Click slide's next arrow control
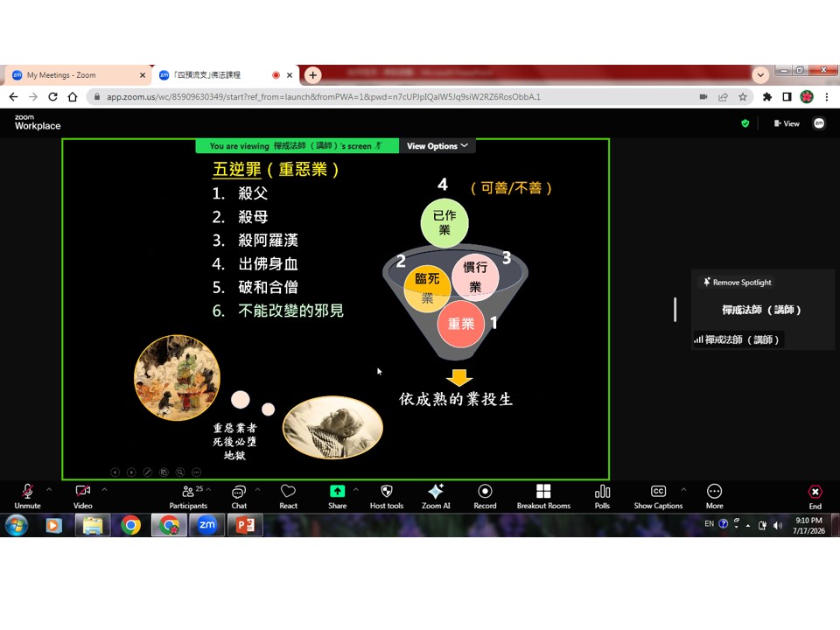The height and width of the screenshot is (630, 840). point(131,472)
